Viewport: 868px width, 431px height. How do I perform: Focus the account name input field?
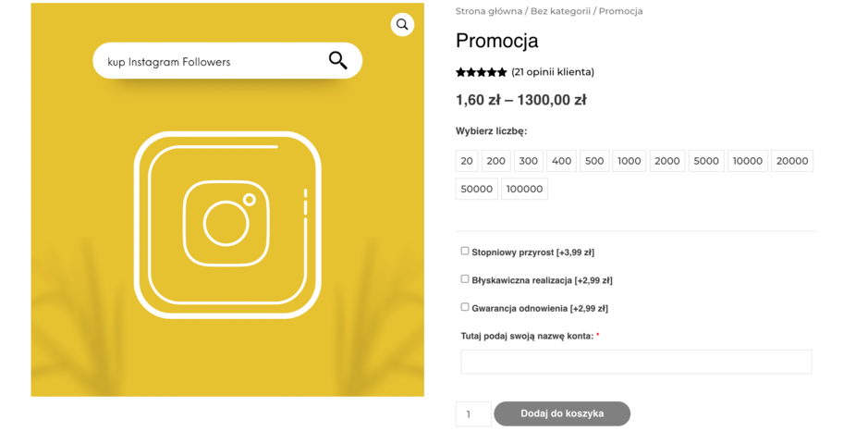tap(636, 362)
